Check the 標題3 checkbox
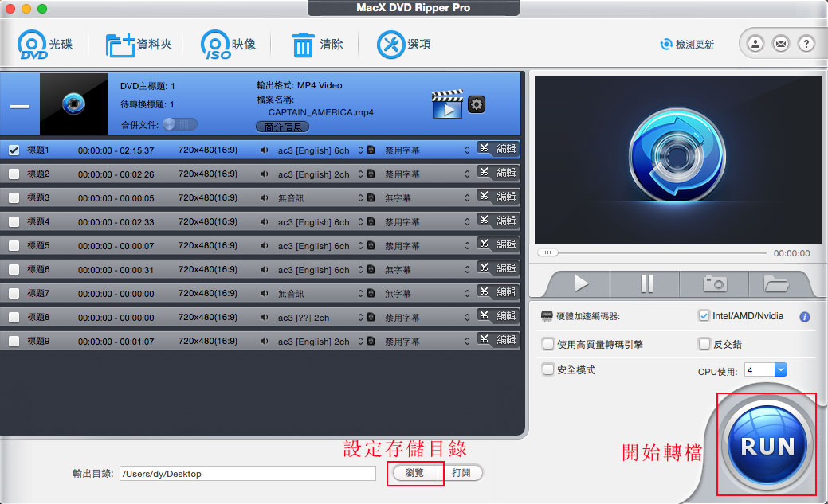 [14, 198]
